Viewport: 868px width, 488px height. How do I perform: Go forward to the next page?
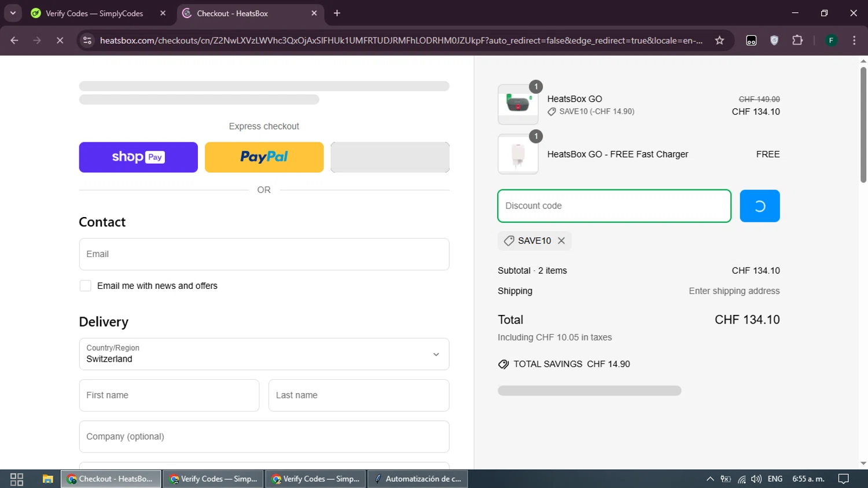click(x=37, y=41)
